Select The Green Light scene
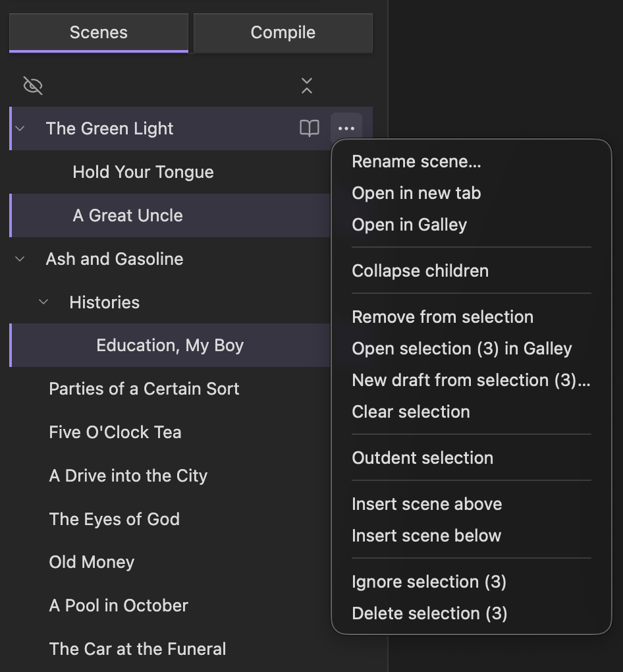The image size is (623, 672). pos(110,128)
